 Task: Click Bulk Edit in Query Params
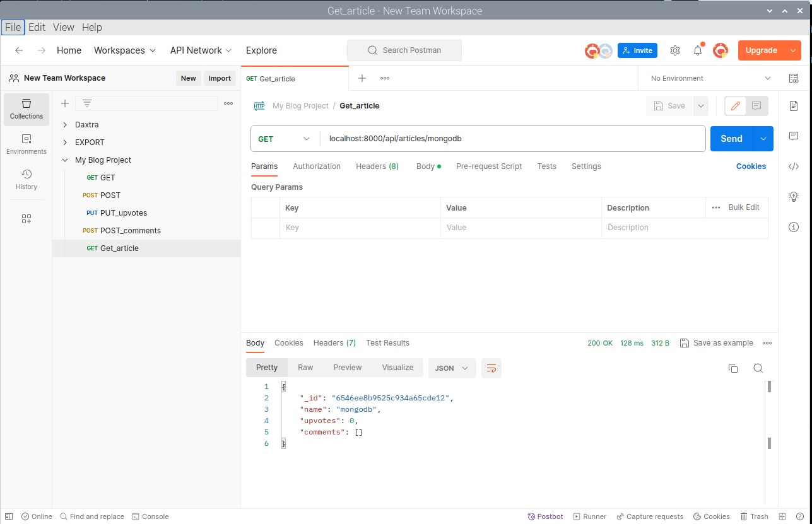click(744, 207)
